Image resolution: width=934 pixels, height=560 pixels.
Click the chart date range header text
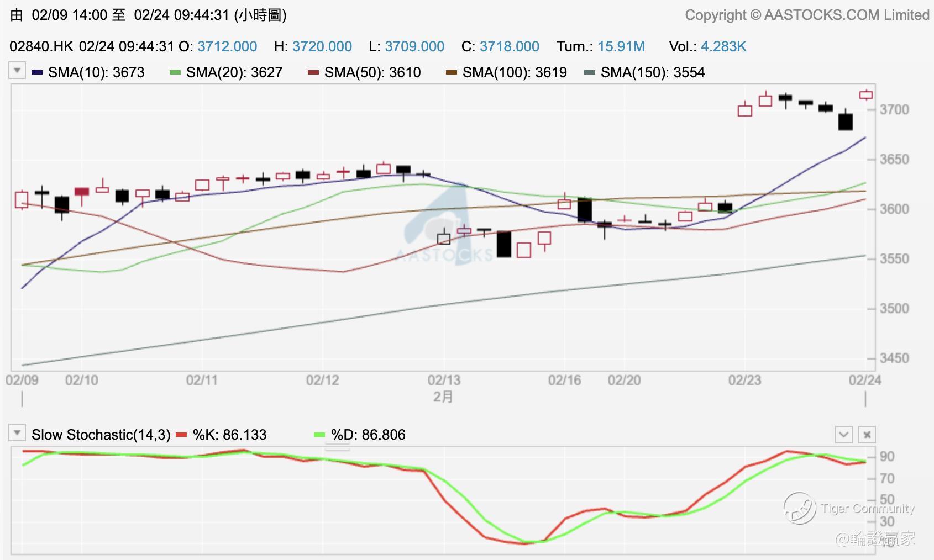coord(148,15)
